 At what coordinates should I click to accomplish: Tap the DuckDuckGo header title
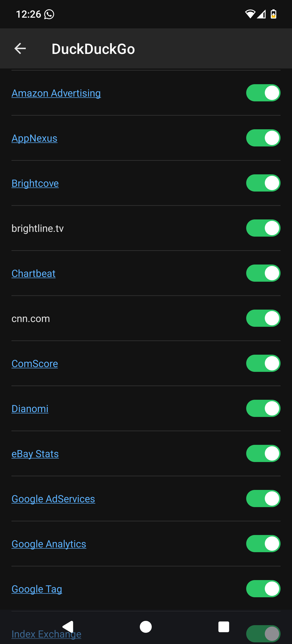pos(93,49)
